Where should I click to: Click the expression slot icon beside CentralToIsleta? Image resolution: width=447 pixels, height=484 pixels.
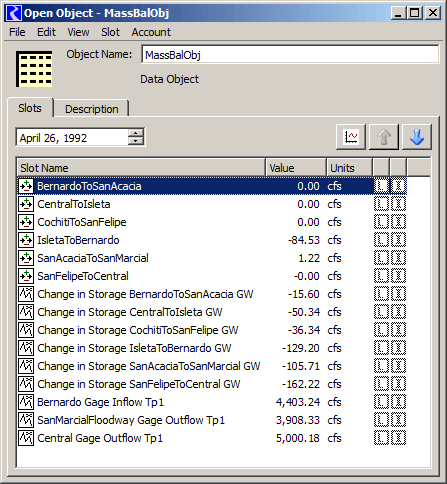26,204
